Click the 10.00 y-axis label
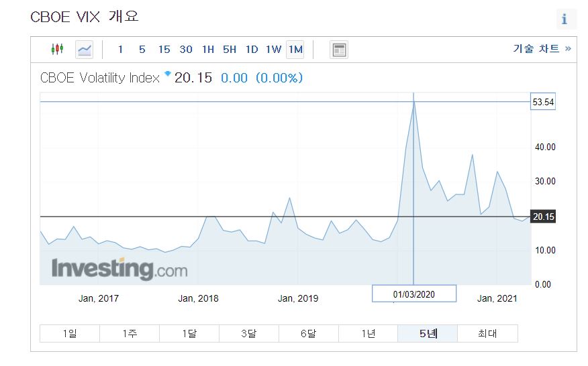Image resolution: width=588 pixels, height=366 pixels. point(545,250)
